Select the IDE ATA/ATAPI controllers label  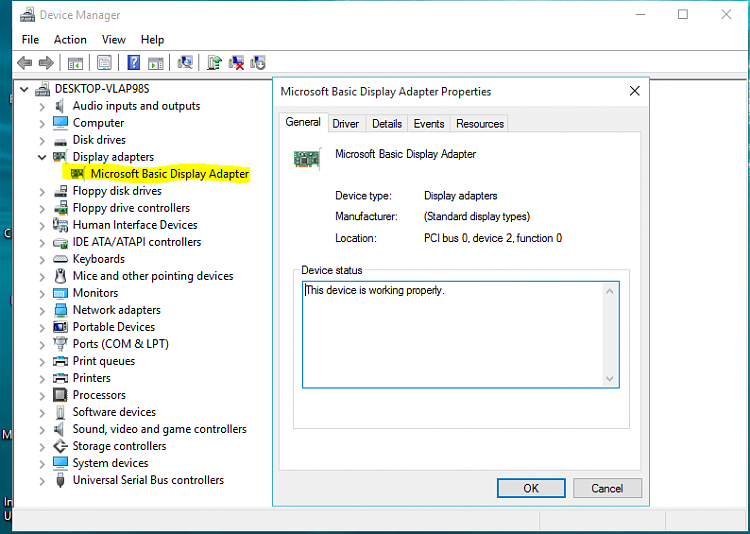click(x=137, y=242)
